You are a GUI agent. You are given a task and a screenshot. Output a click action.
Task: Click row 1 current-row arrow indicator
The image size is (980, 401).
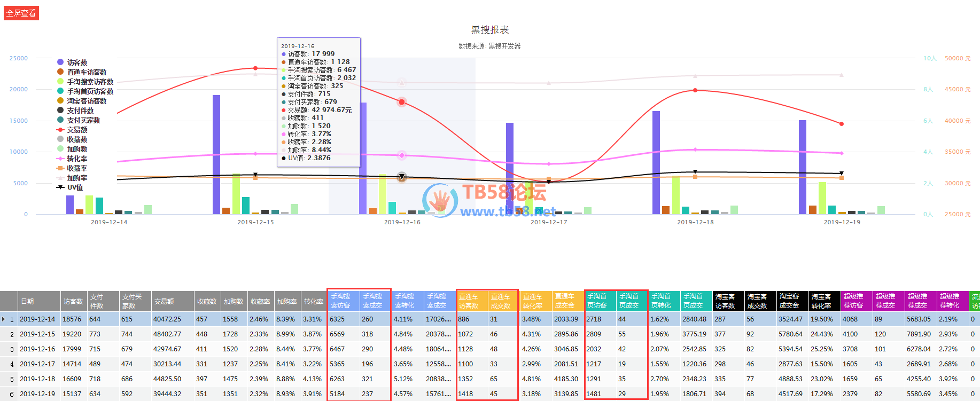pyautogui.click(x=4, y=319)
